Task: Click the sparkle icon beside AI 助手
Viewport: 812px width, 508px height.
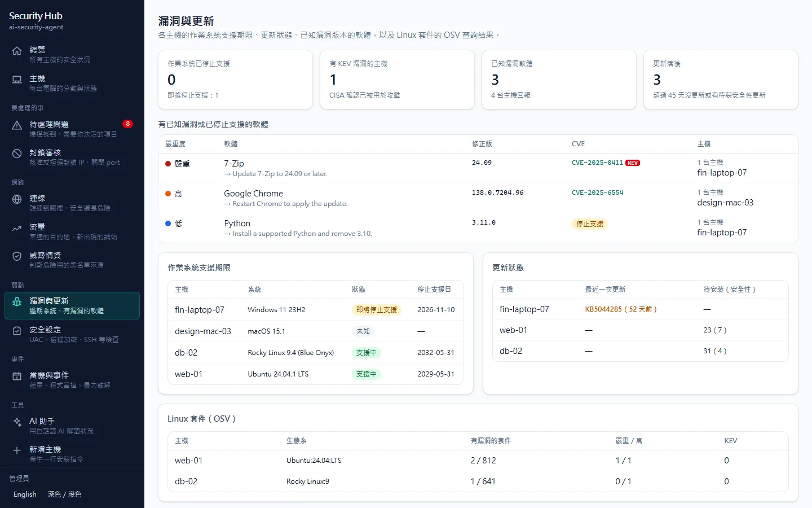Action: pos(17,422)
